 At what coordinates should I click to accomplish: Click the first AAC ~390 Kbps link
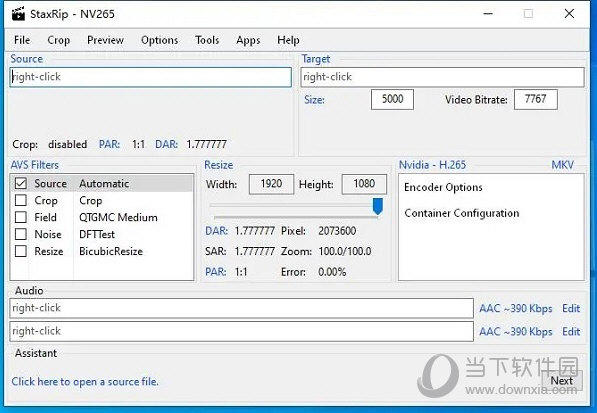point(516,308)
